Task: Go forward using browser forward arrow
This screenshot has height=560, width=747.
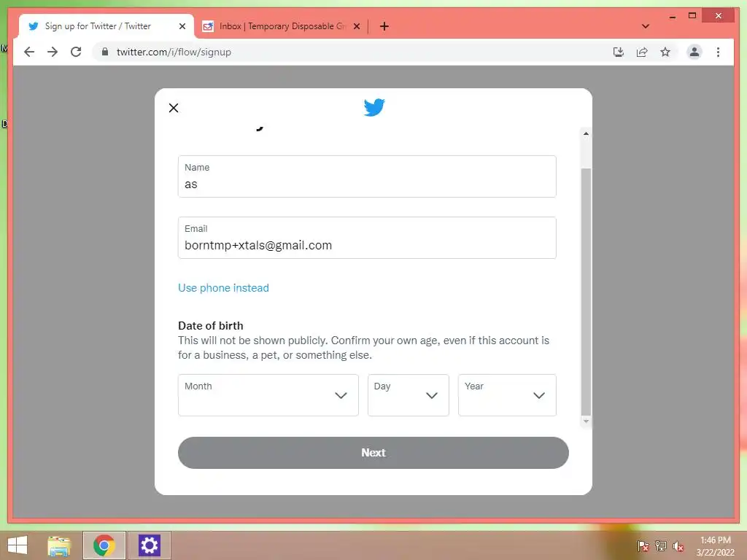Action: coord(53,52)
